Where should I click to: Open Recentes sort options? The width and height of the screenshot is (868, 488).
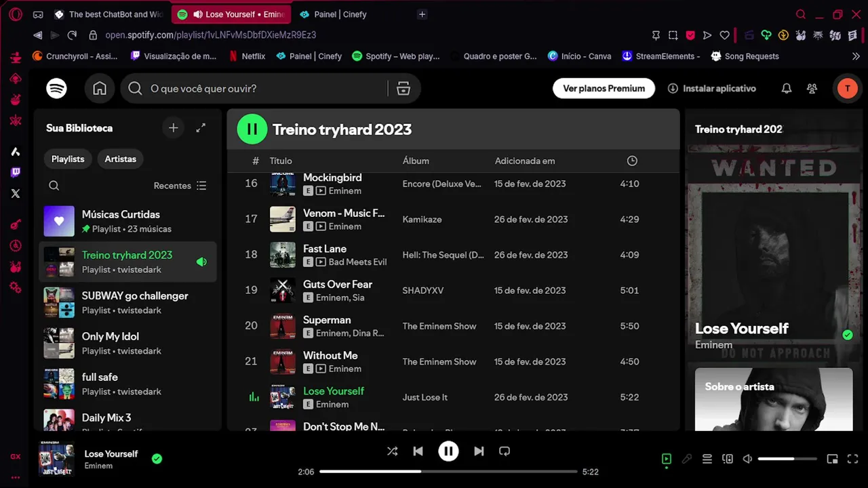coord(180,186)
